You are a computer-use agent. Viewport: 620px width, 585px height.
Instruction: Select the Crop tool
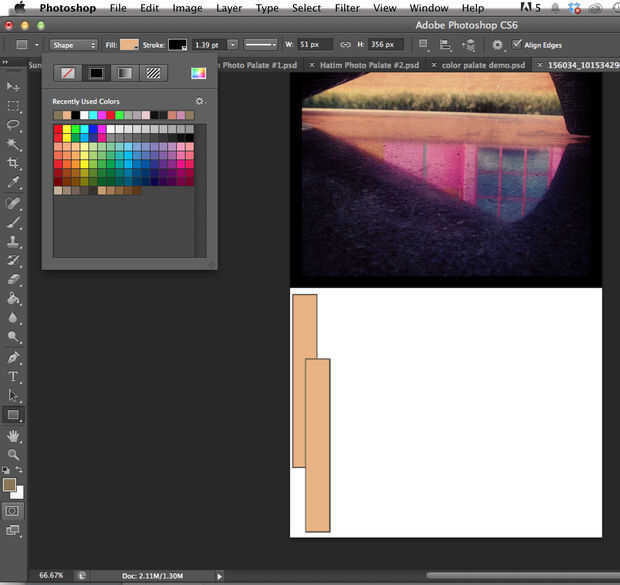click(13, 163)
